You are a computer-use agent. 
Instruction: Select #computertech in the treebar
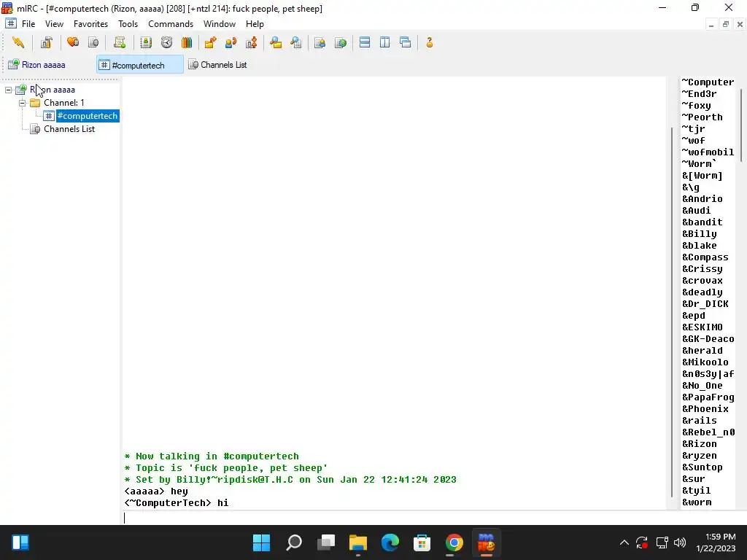tap(88, 116)
